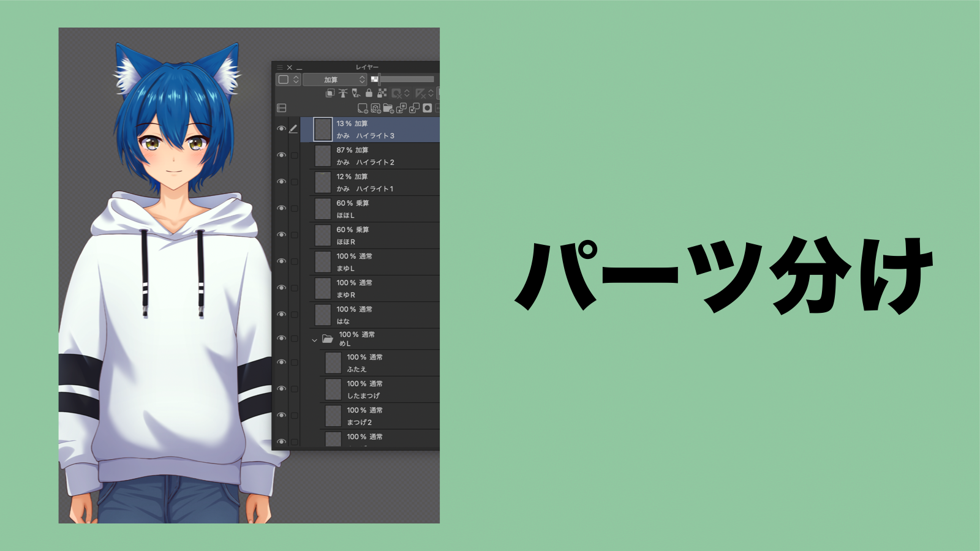Create a new layer folder
980x551 pixels.
click(389, 108)
